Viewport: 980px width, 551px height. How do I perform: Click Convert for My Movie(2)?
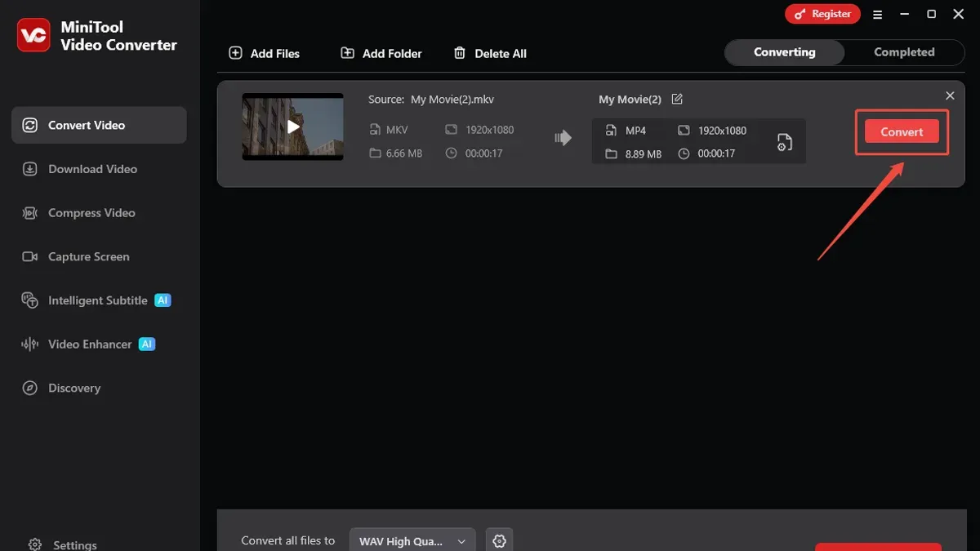(902, 131)
